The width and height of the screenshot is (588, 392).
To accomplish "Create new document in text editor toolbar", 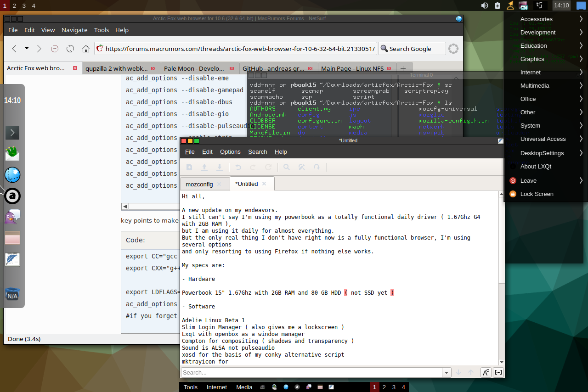I will coord(189,168).
